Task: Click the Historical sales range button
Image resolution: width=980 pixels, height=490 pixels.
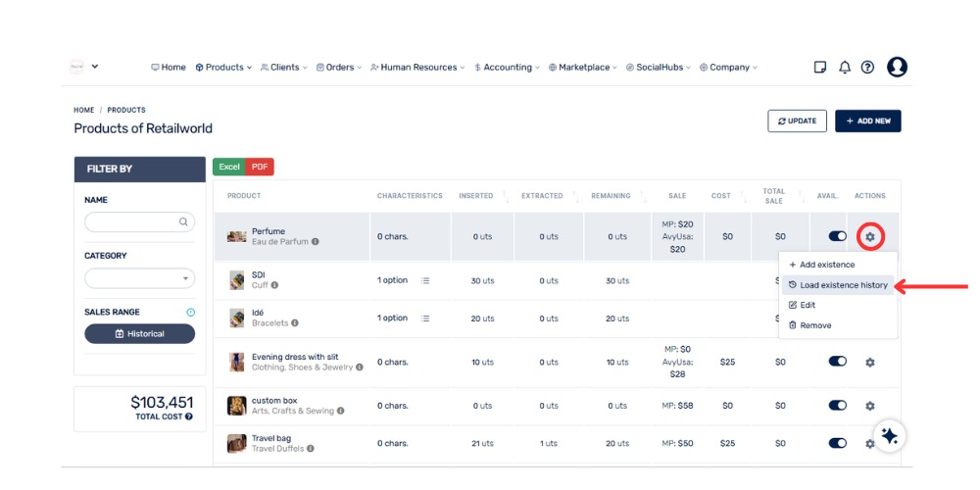Action: (139, 334)
